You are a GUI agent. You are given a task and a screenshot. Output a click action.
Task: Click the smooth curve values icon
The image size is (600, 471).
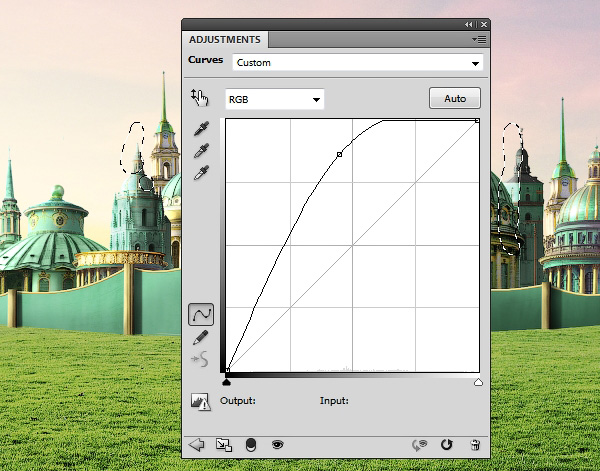point(201,359)
